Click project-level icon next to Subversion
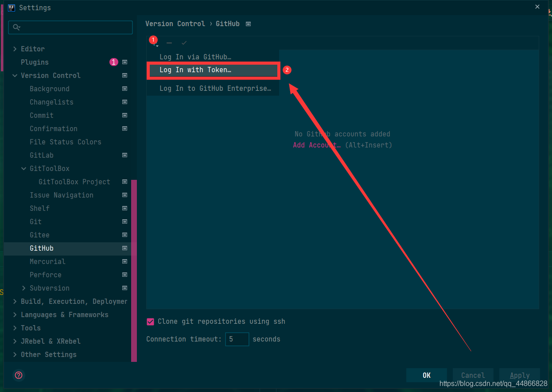 pyautogui.click(x=125, y=288)
